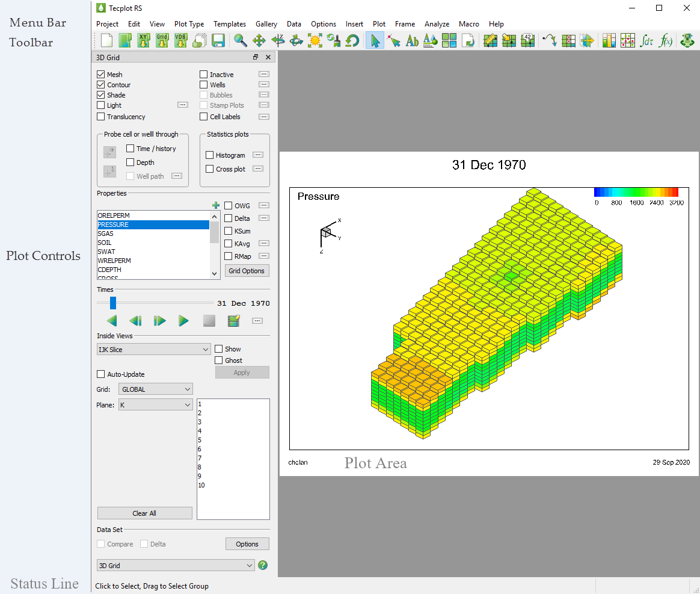
Task: Choose the Translate four-arrow move tool
Action: click(259, 41)
